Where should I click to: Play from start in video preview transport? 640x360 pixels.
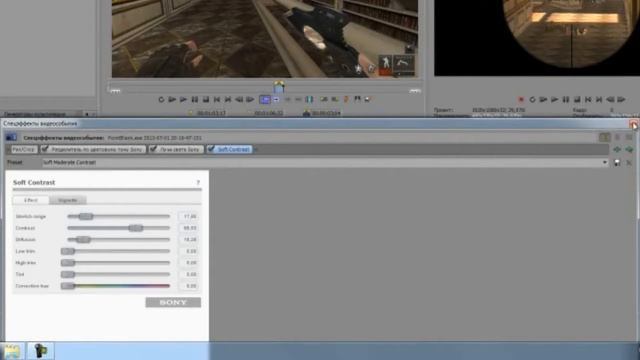[543, 99]
